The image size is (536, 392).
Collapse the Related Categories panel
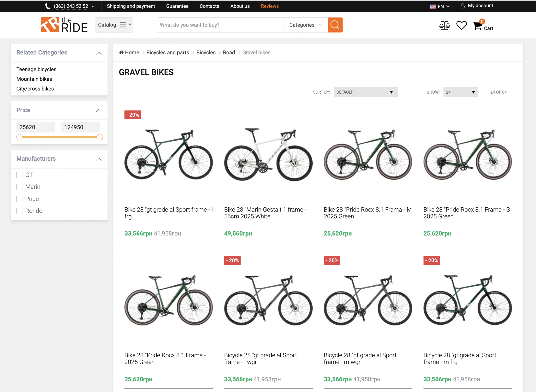[99, 53]
